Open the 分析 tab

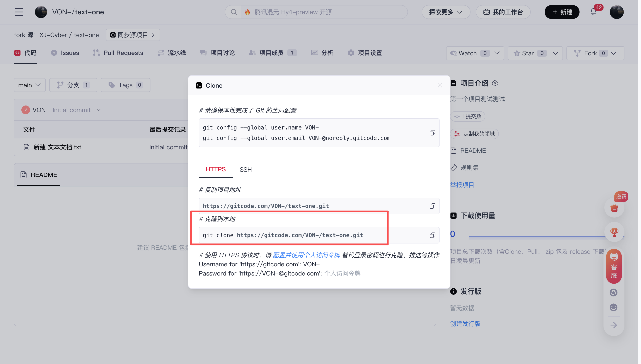[x=322, y=53]
